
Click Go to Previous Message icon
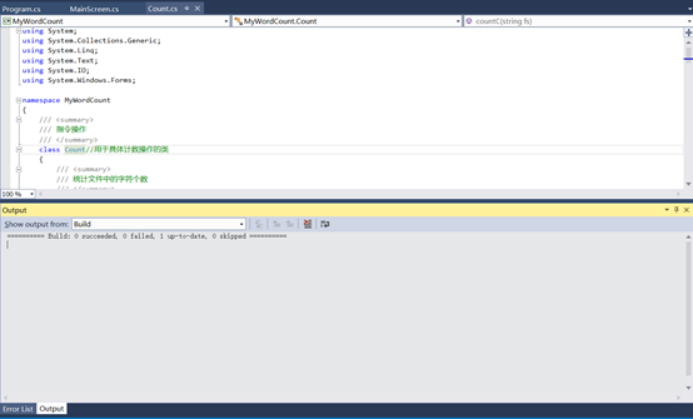[277, 224]
